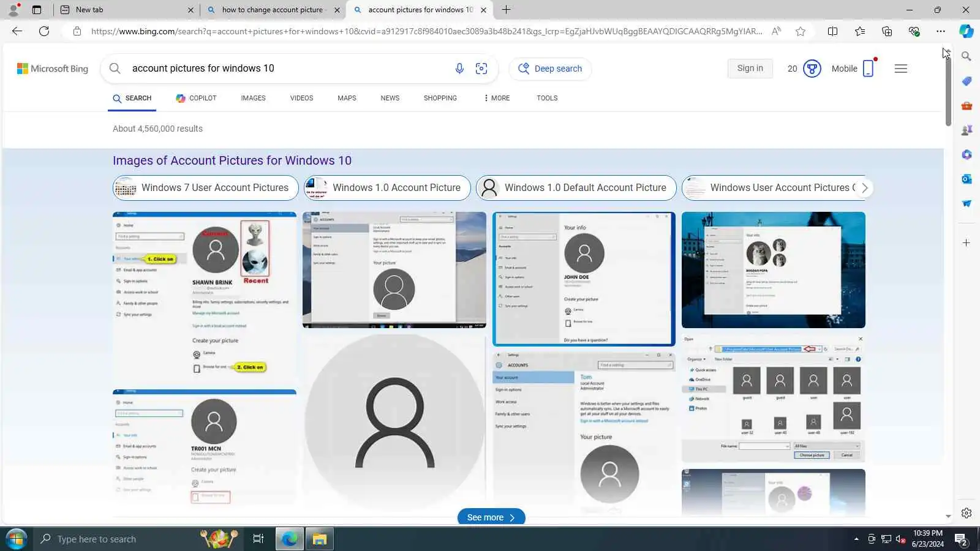The height and width of the screenshot is (551, 980).
Task: Open sidebar Games icon
Action: click(x=967, y=130)
